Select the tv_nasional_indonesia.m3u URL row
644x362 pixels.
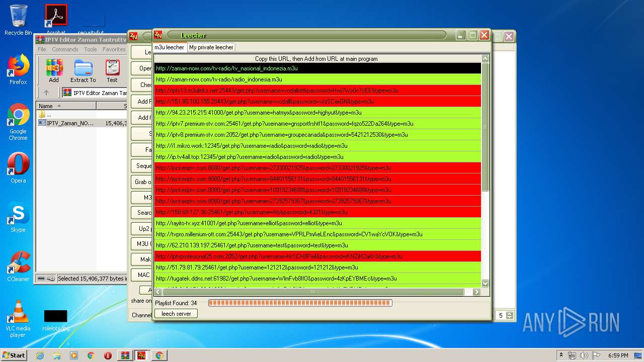tap(317, 68)
